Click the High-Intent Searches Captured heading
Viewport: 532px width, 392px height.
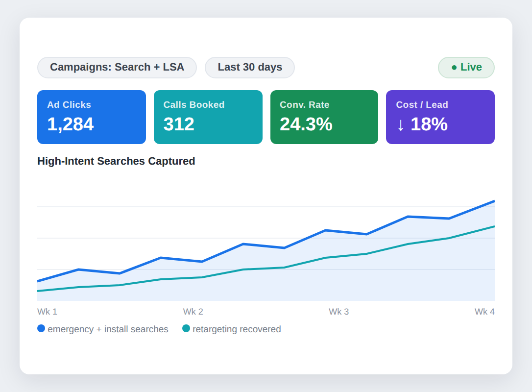coord(116,161)
